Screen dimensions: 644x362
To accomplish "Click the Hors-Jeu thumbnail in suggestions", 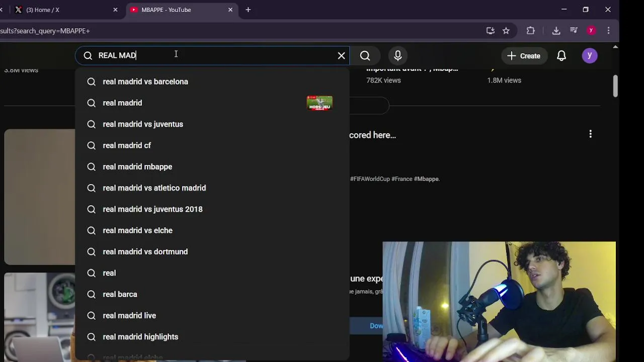I will point(319,103).
